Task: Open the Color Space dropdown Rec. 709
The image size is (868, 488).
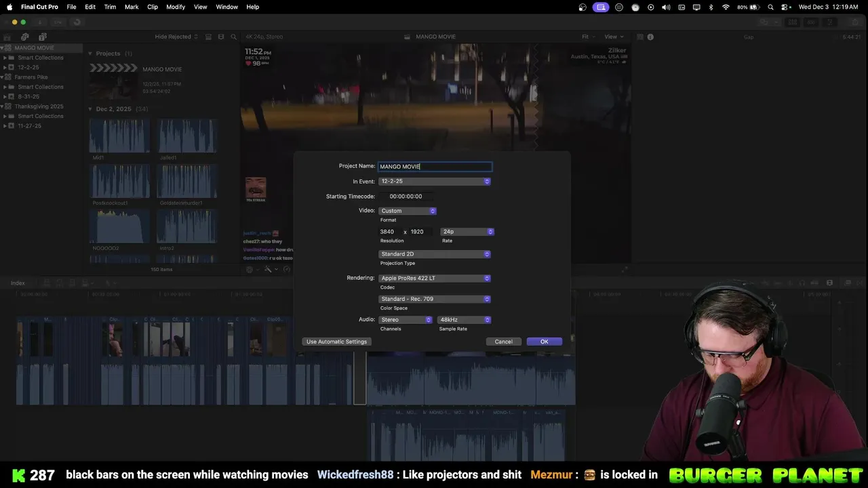Action: tap(435, 299)
